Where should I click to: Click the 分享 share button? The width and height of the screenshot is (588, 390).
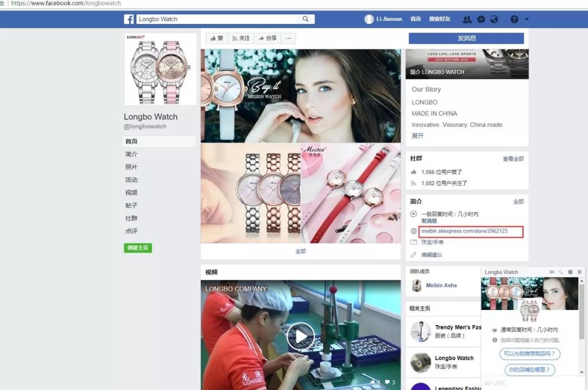pos(268,38)
